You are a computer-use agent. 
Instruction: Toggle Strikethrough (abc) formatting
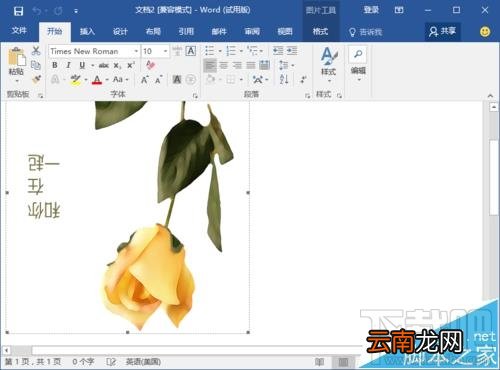tap(104, 65)
